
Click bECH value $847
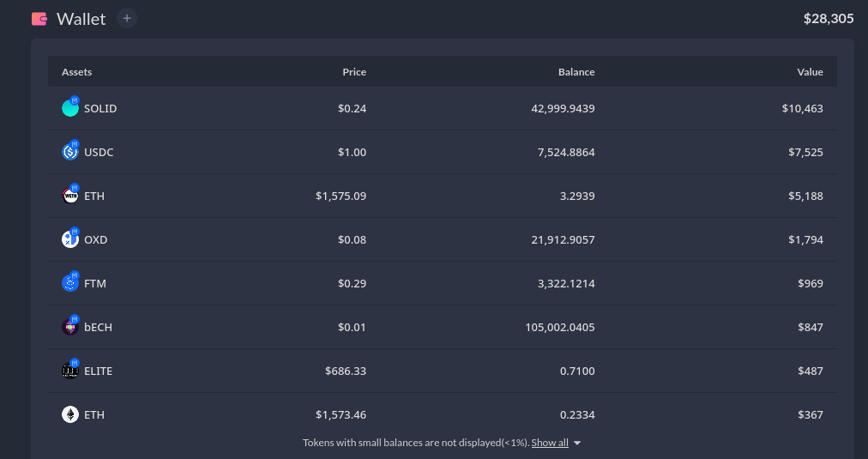pyautogui.click(x=811, y=327)
